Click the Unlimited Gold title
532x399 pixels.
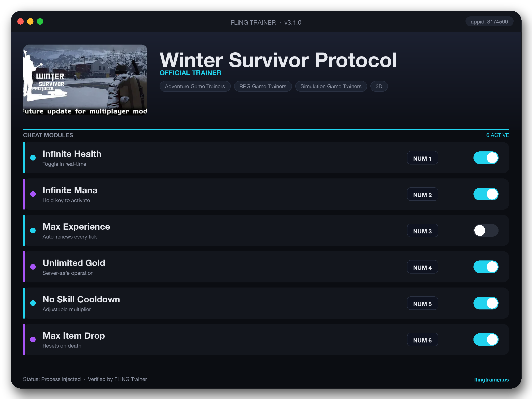pos(74,263)
